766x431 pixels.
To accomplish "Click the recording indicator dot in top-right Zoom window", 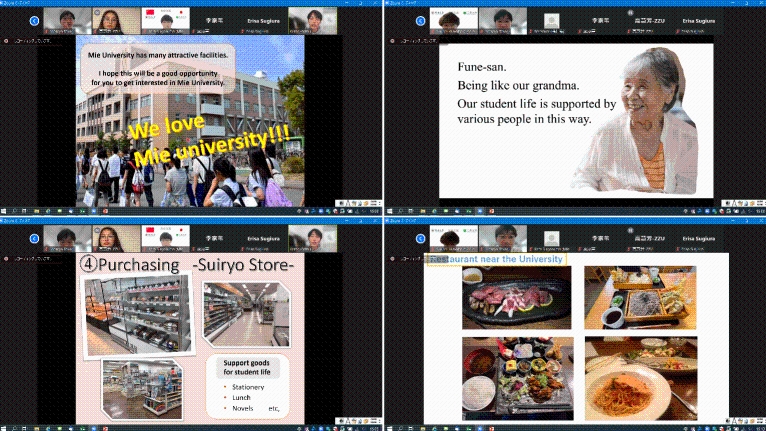I will point(392,41).
